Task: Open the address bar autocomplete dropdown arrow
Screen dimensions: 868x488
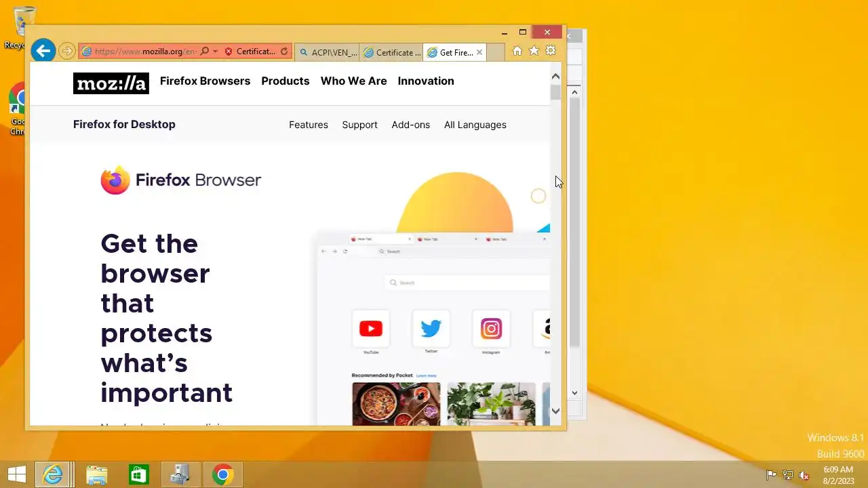Action: (215, 52)
